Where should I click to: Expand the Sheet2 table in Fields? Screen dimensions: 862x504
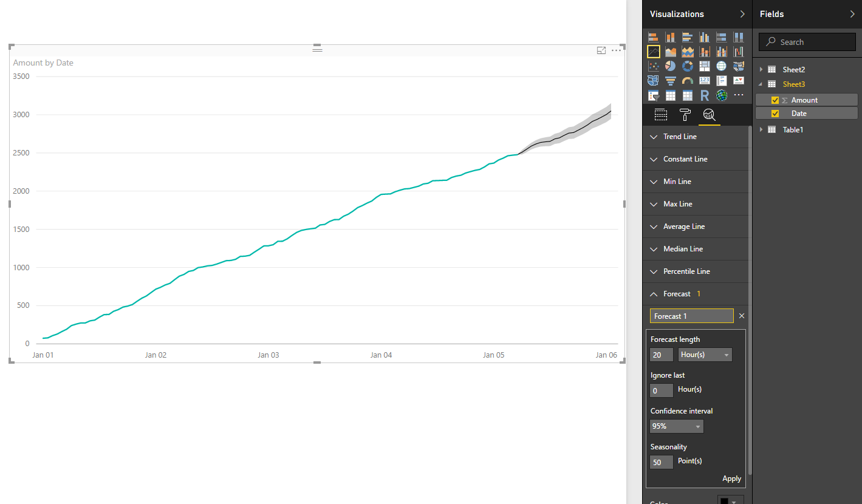pos(761,70)
